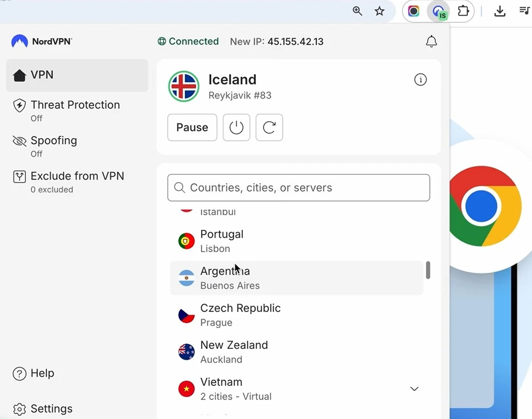Click the Help question mark icon
Screen dimensions: 532x419
click(x=20, y=374)
